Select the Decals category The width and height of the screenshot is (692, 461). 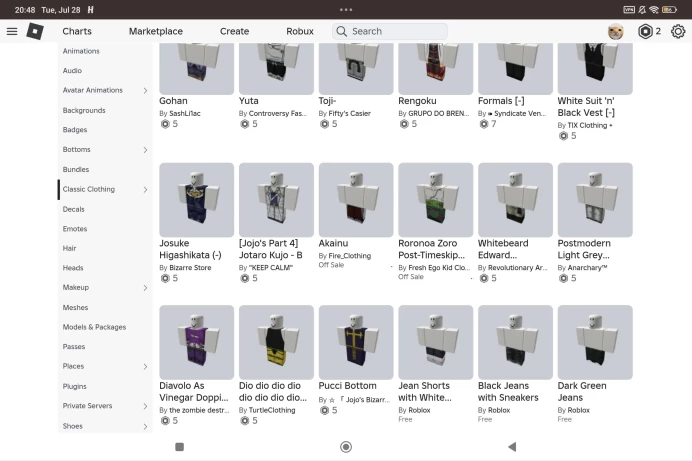73,209
